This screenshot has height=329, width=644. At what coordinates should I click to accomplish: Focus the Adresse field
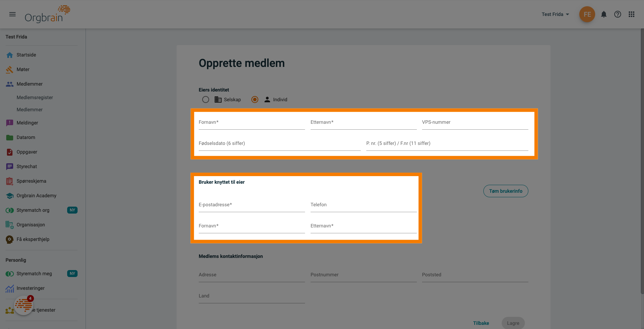click(x=252, y=275)
